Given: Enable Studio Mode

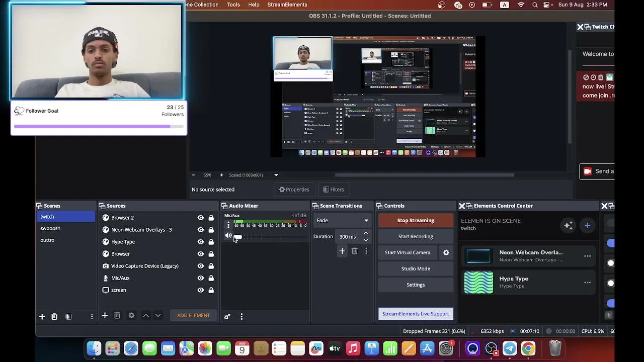Looking at the screenshot, I should [416, 268].
